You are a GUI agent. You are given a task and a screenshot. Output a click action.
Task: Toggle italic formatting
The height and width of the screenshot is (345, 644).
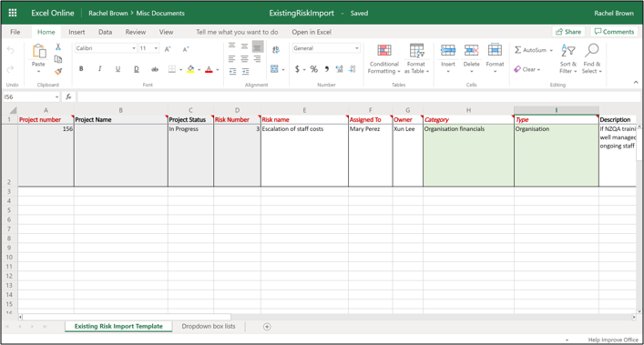tap(100, 69)
